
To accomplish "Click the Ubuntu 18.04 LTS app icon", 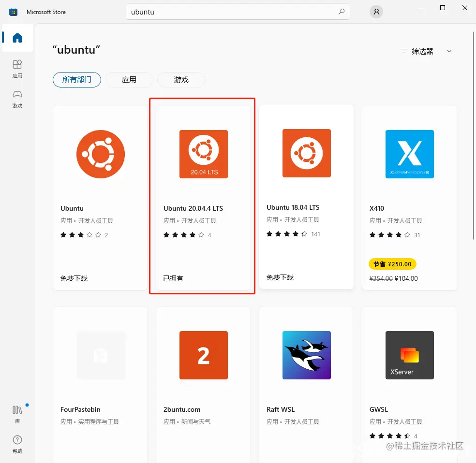I will [306, 153].
